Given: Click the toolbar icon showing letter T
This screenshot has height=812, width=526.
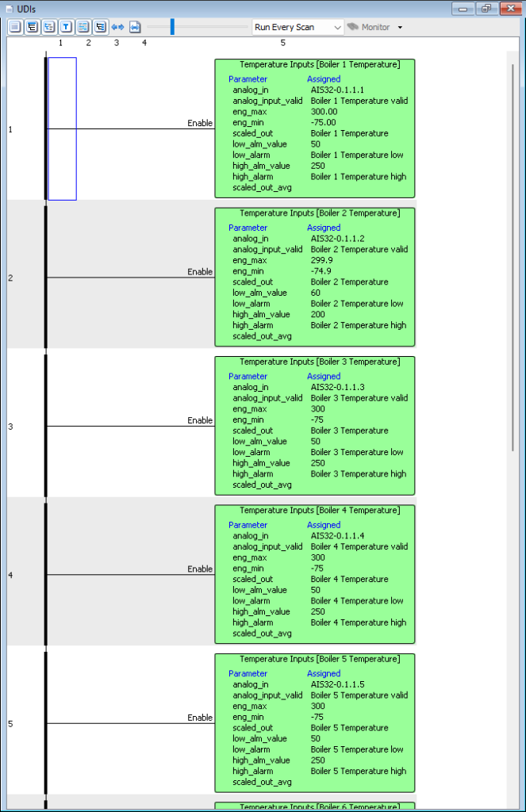Looking at the screenshot, I should pyautogui.click(x=66, y=27).
